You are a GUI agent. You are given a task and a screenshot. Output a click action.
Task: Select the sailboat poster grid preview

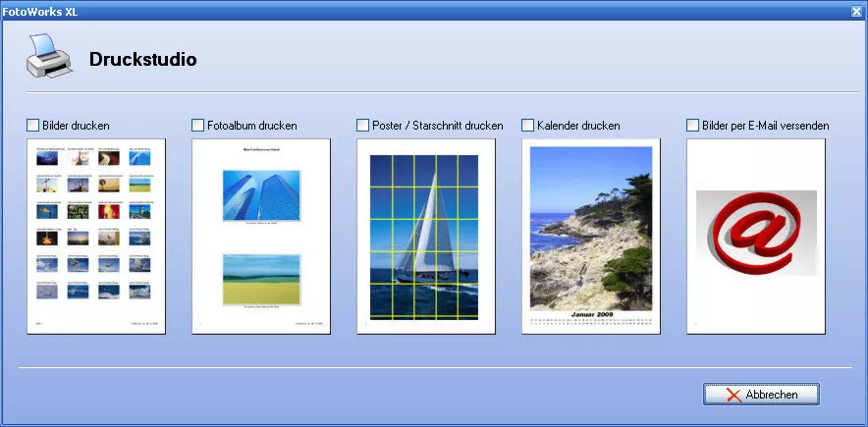pyautogui.click(x=425, y=236)
